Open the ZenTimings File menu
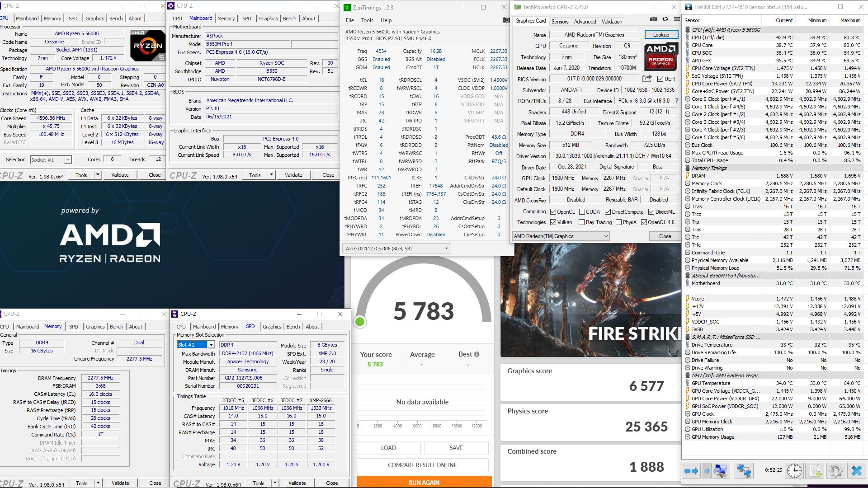The height and width of the screenshot is (488, 868). pos(350,20)
